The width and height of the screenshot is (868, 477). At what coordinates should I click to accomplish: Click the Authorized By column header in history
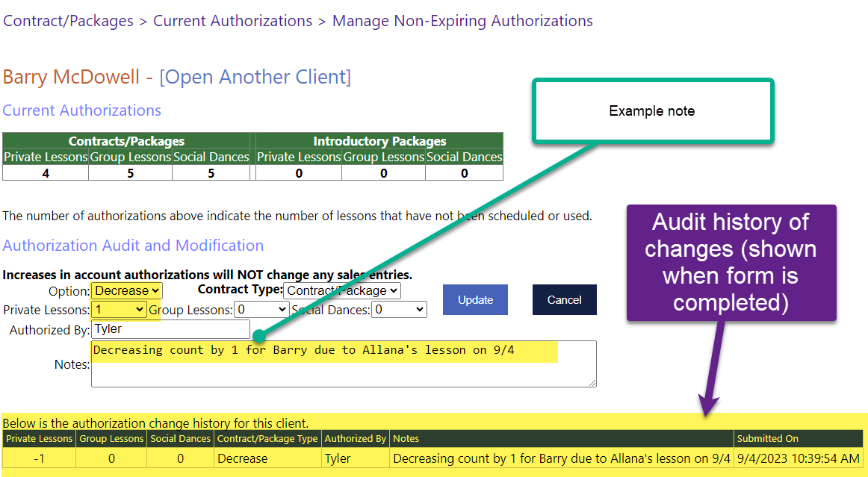point(355,439)
